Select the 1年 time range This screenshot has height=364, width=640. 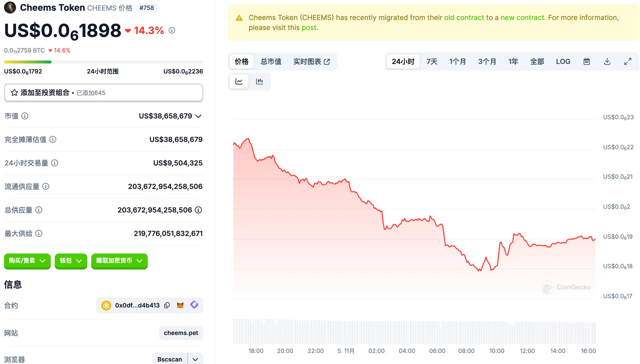tap(513, 61)
